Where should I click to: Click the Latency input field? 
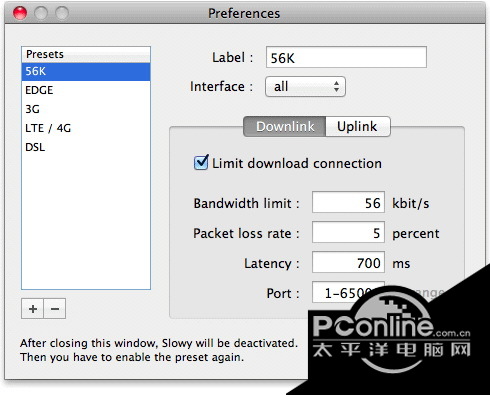point(348,262)
